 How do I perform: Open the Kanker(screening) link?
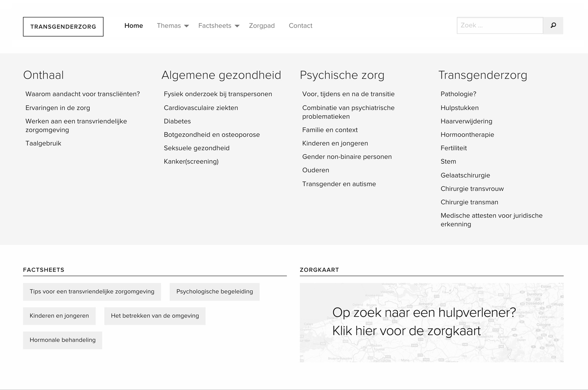tap(191, 161)
